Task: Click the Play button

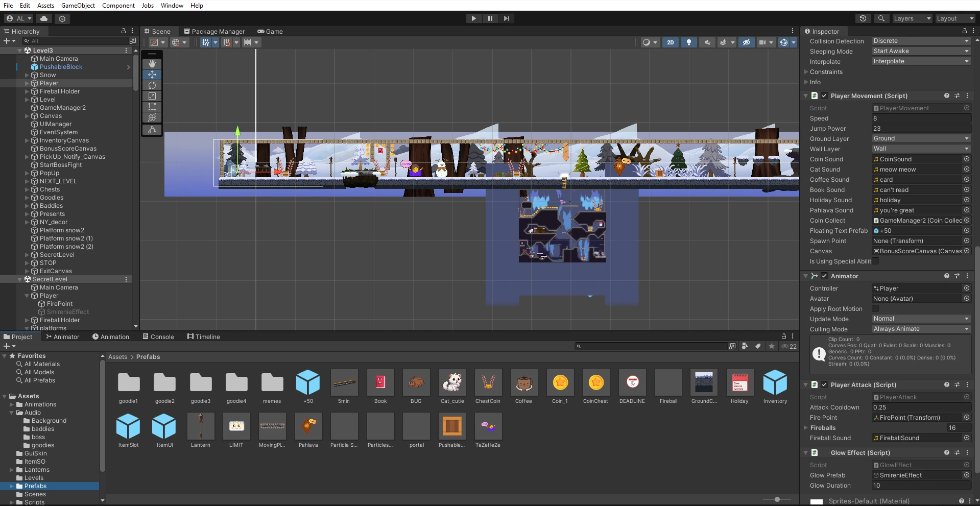Action: (473, 18)
